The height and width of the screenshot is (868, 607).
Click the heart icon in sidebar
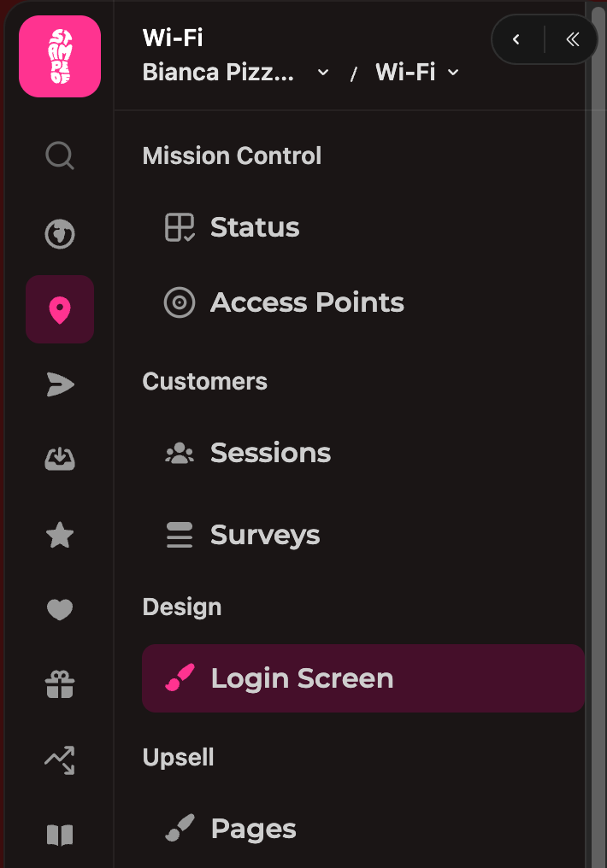[x=60, y=610]
